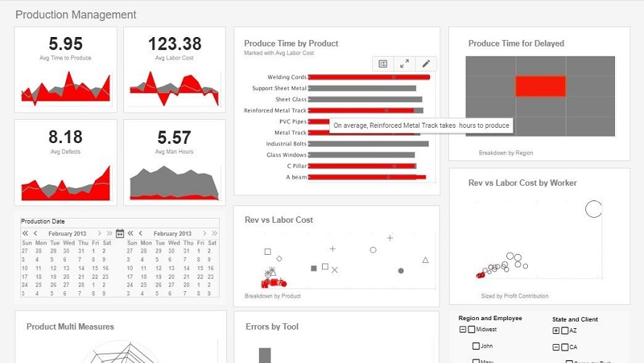
Task: Go to next year in right calendar
Action: pos(215,233)
